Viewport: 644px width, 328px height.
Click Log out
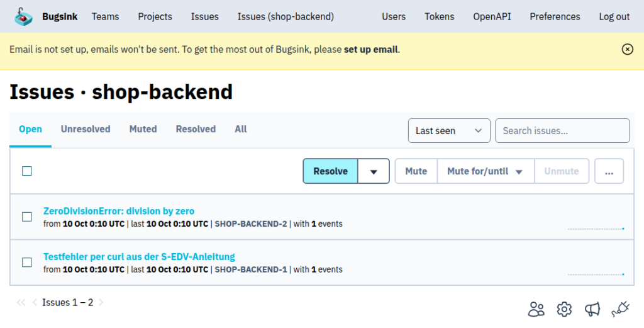click(x=614, y=17)
